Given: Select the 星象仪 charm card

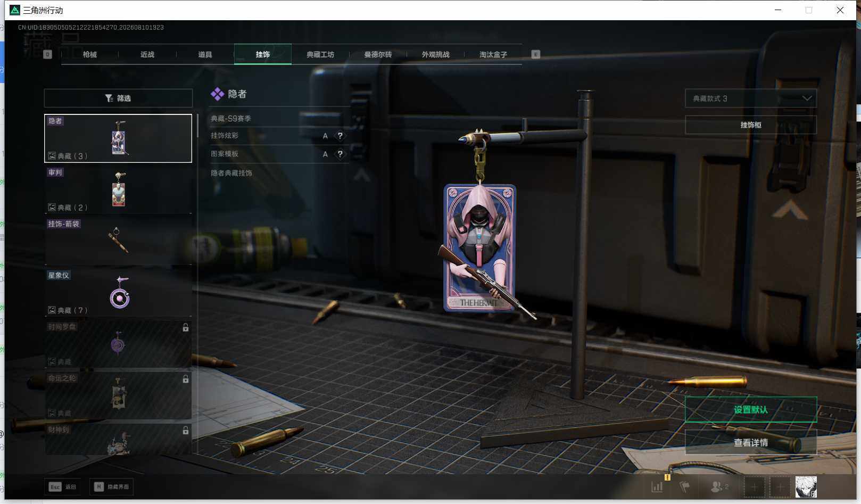Looking at the screenshot, I should [118, 292].
